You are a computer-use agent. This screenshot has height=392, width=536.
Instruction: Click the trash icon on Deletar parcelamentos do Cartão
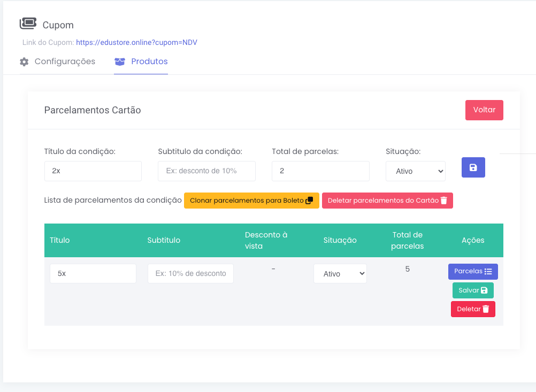443,201
